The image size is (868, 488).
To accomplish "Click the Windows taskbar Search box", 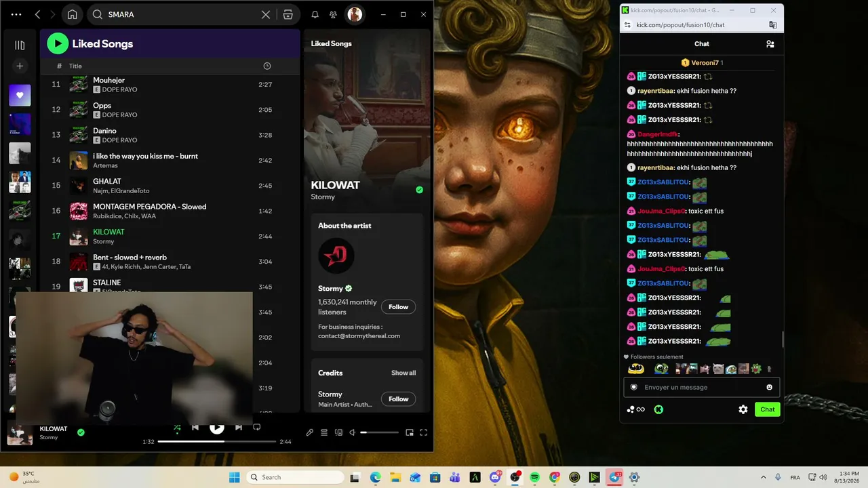I will [295, 477].
